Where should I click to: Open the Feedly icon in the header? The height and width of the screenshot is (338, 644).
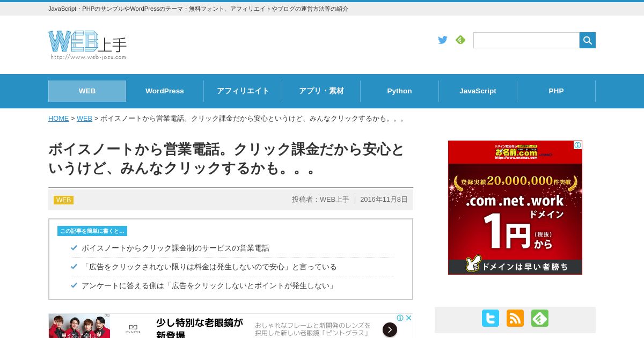click(x=460, y=40)
